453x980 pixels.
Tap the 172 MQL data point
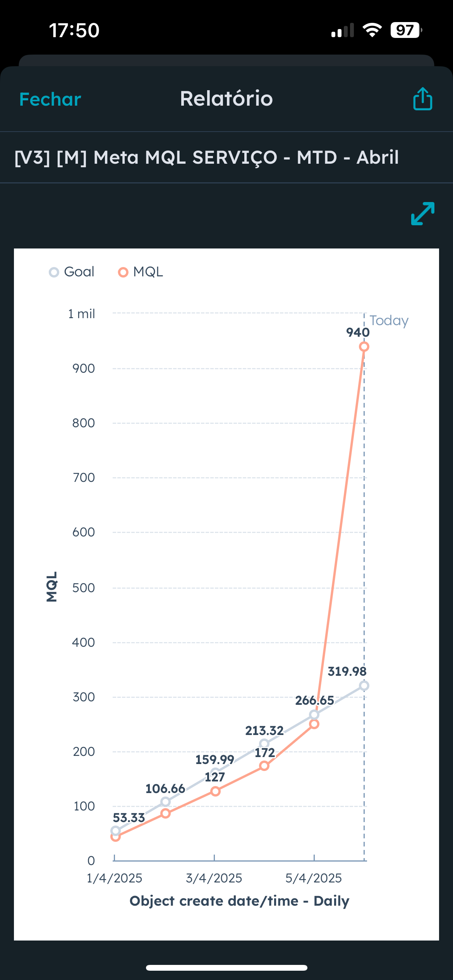point(264,766)
